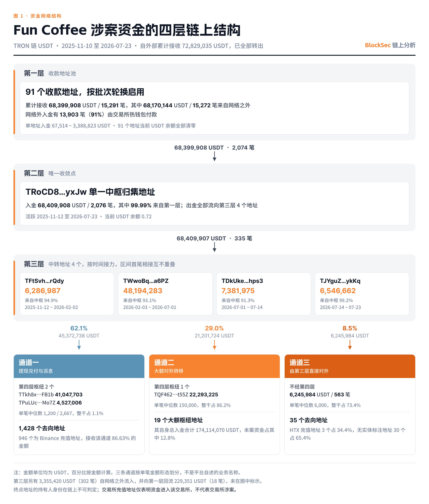Click the address "TWwoBq...a6PZ"

point(146,281)
